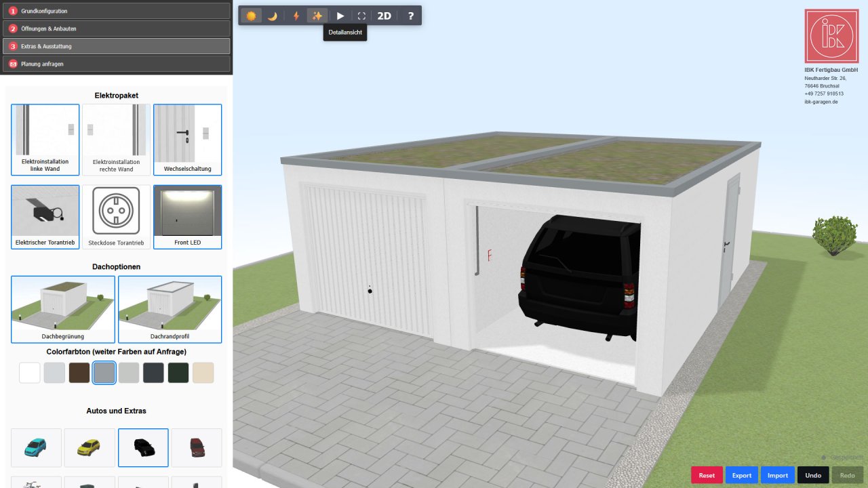
Task: Select the pale silver-gray color swatch
Action: click(129, 373)
